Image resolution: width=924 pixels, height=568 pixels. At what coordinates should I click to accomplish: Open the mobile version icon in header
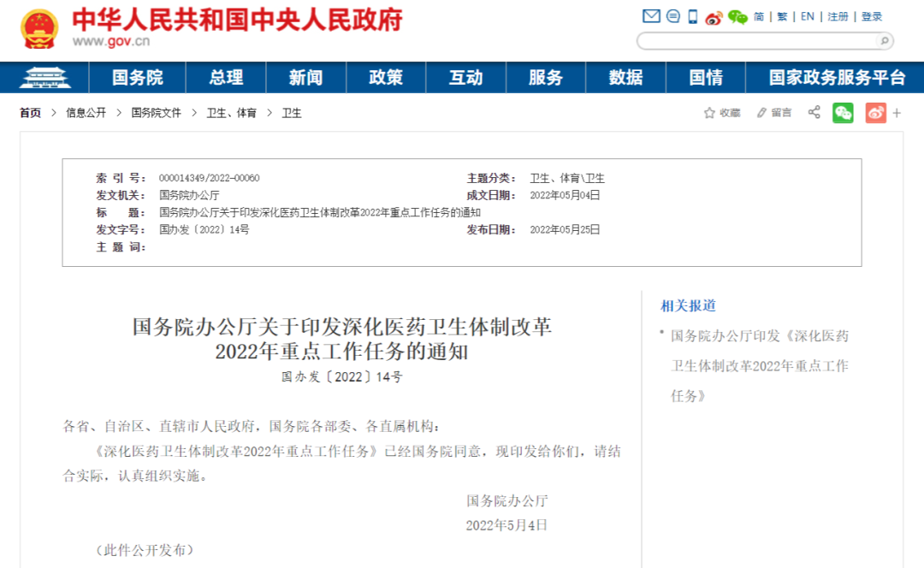(694, 16)
